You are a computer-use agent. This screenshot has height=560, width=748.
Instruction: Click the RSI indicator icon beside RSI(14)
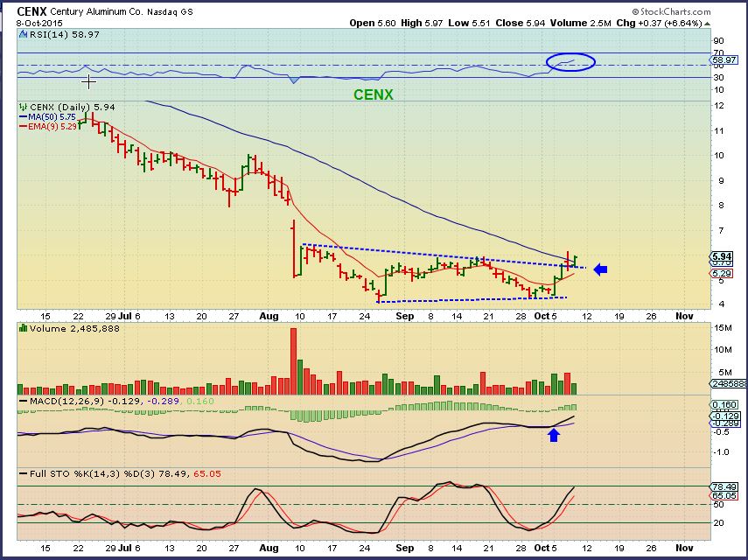pyautogui.click(x=23, y=34)
